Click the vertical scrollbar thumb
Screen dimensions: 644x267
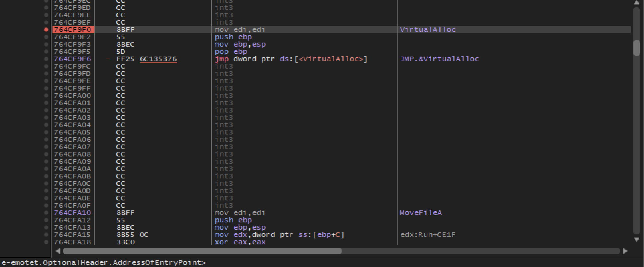[x=636, y=48]
